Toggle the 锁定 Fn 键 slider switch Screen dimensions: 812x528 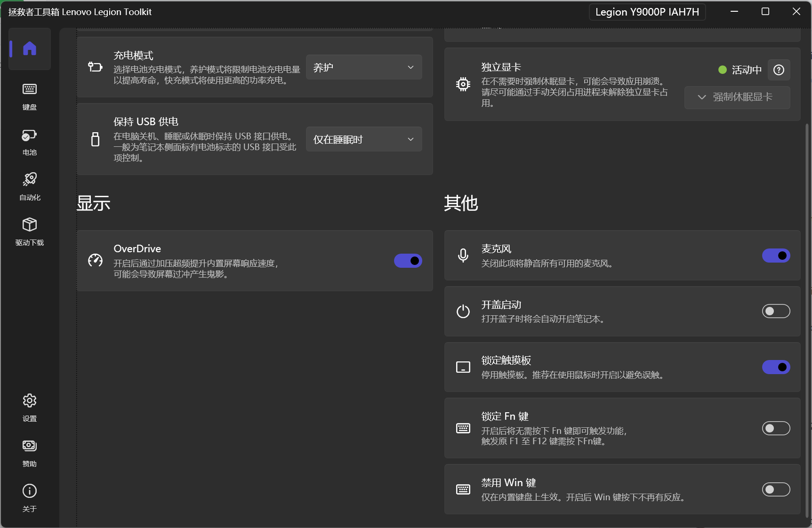[x=776, y=428]
